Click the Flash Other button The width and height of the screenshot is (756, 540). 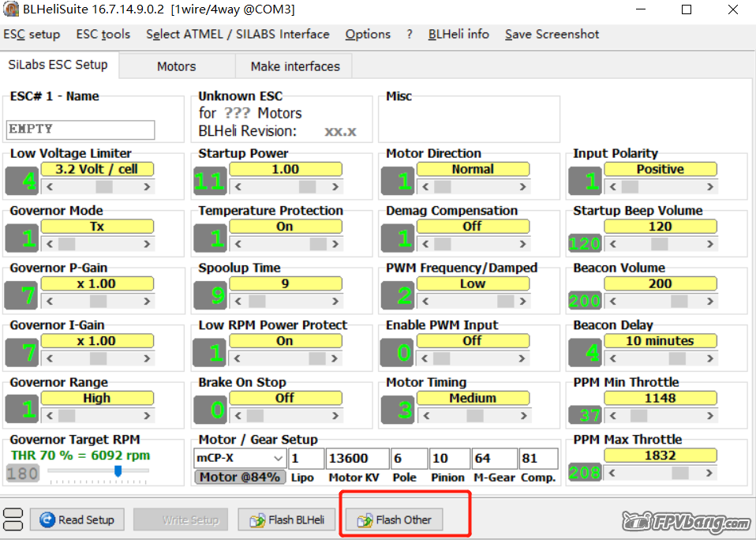tap(394, 519)
